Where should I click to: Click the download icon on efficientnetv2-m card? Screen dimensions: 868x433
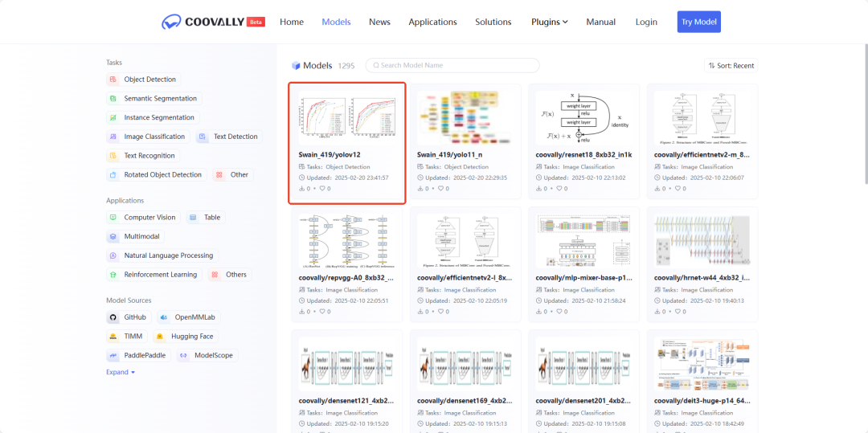(657, 189)
